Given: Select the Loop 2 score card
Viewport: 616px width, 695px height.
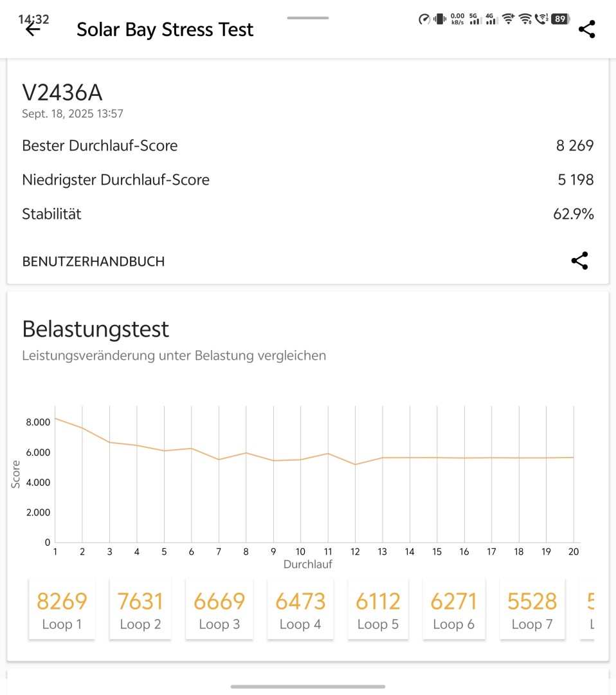Looking at the screenshot, I should (140, 609).
